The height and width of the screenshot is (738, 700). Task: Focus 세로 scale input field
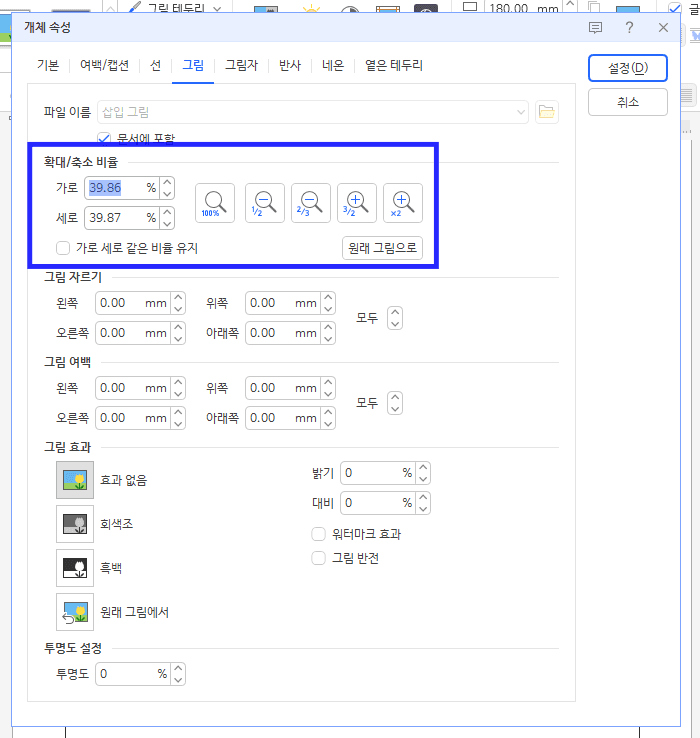point(122,218)
